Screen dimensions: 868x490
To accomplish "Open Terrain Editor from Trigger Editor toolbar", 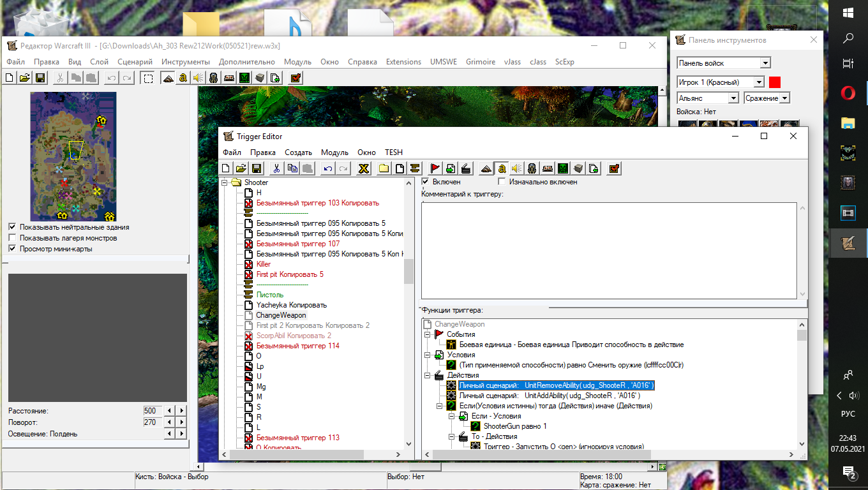I will [x=486, y=168].
